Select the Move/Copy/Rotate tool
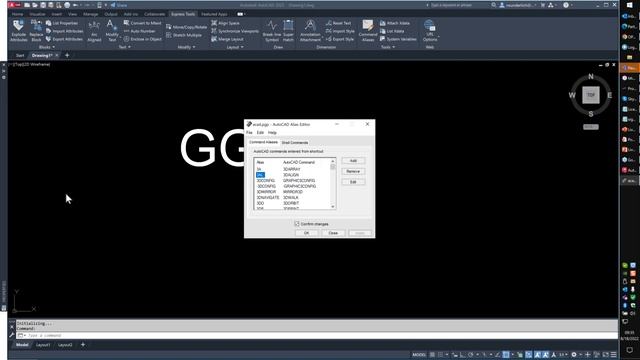 pyautogui.click(x=187, y=27)
